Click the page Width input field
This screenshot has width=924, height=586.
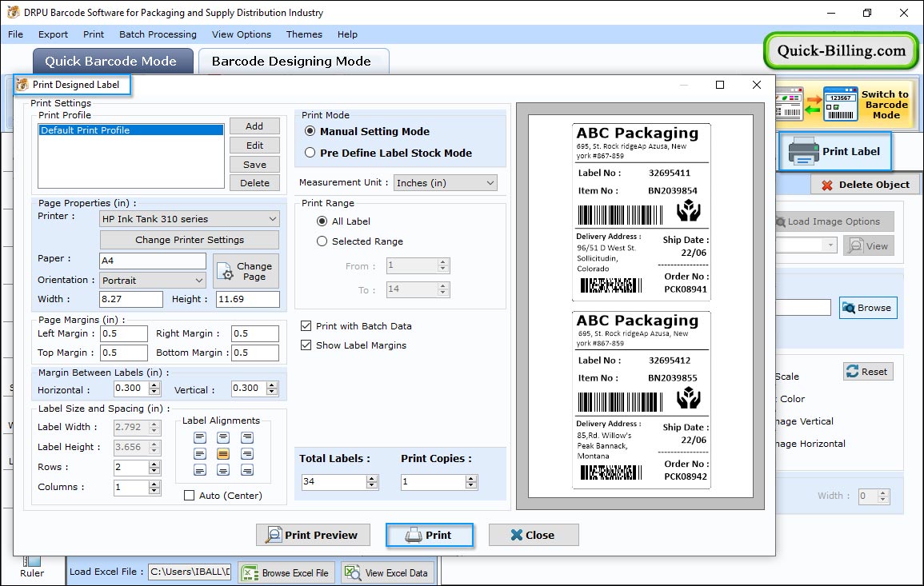[x=131, y=299]
